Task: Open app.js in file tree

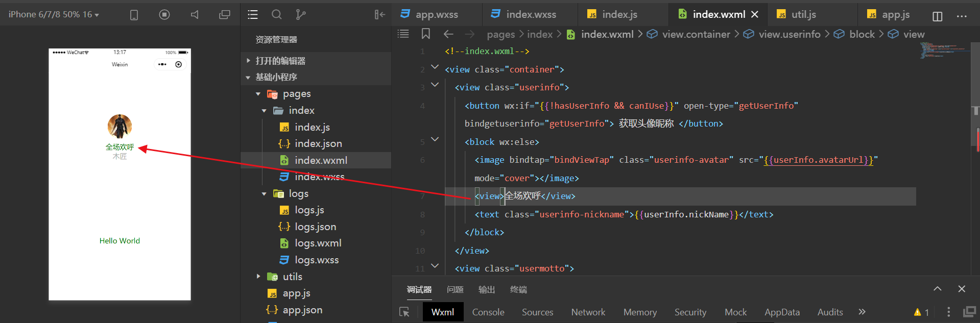Action: [316, 293]
